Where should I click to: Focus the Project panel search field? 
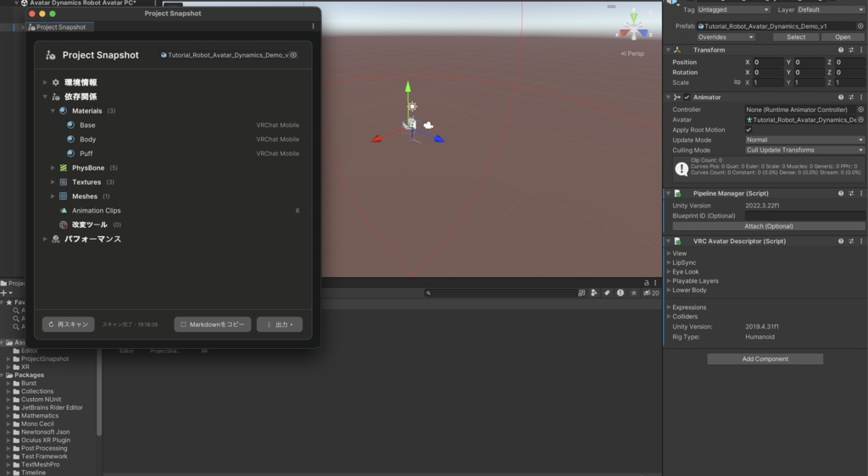click(x=500, y=293)
